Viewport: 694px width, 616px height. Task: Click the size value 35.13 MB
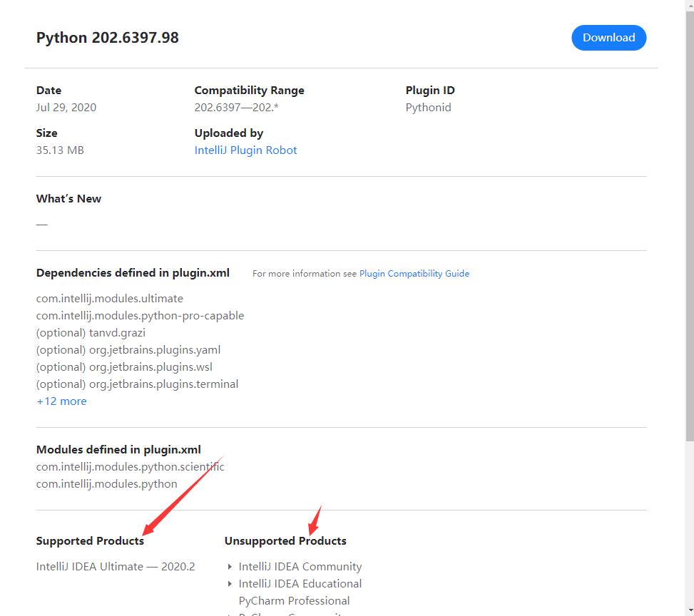60,150
